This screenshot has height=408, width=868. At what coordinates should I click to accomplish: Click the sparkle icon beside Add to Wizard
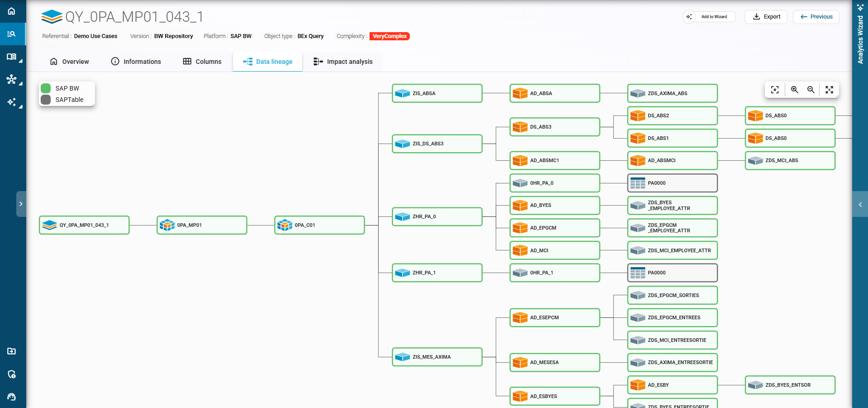tap(689, 17)
